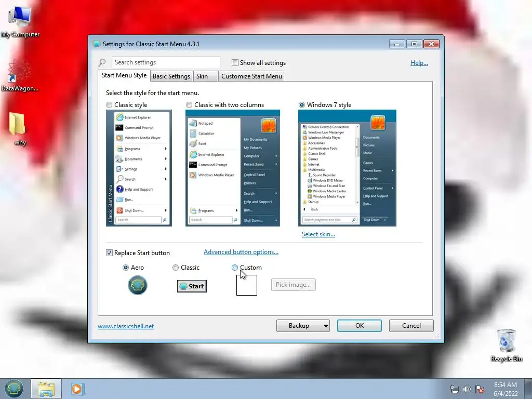Viewport: 532px width, 399px height.
Task: Open Advanced button options... link
Action: point(241,252)
